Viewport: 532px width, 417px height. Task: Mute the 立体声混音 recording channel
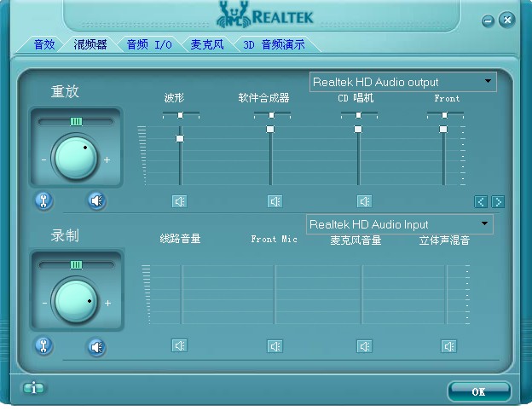pos(448,346)
